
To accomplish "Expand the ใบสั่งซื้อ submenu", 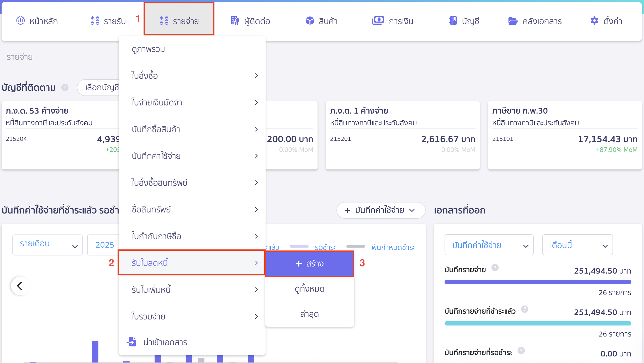I will click(x=192, y=76).
